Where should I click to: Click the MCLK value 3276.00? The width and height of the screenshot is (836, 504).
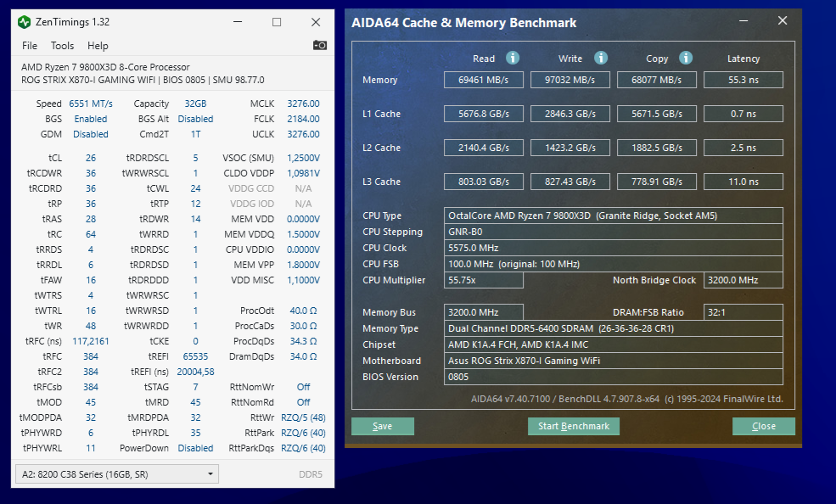tap(303, 104)
